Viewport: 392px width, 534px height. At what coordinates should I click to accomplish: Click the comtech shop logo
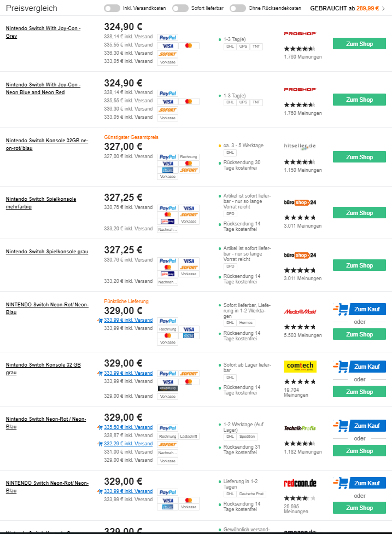click(x=300, y=366)
